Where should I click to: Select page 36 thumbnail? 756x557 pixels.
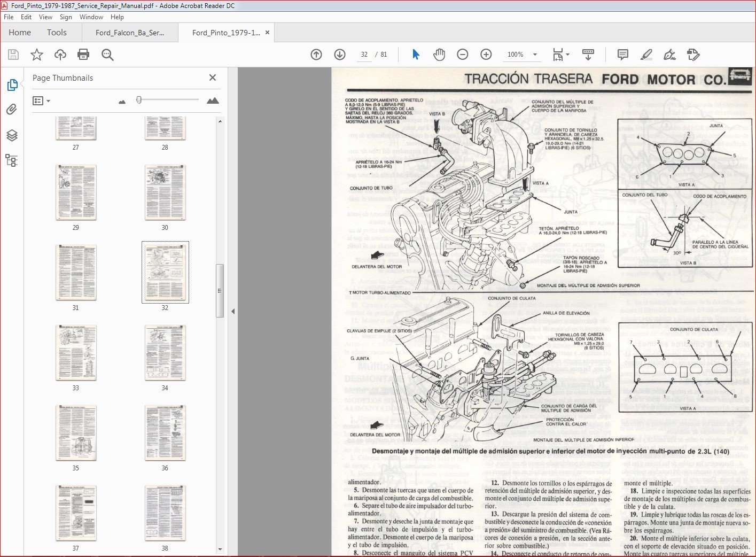(165, 433)
